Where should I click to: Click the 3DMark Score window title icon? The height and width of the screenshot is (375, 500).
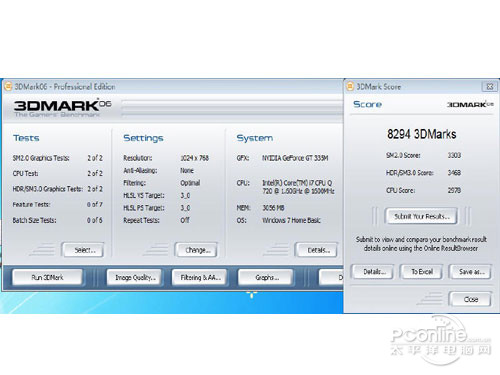350,87
